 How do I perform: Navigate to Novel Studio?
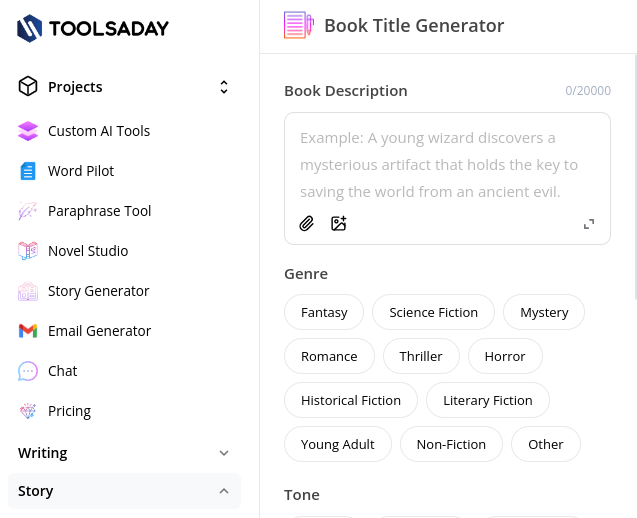pyautogui.click(x=88, y=251)
